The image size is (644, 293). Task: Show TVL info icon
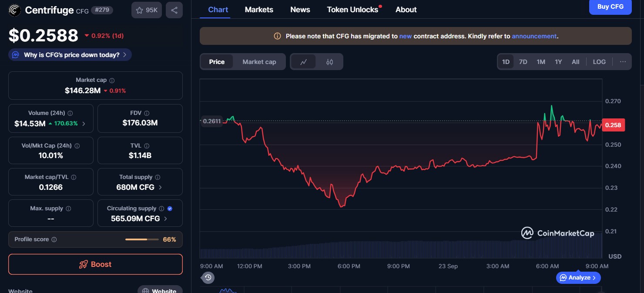pyautogui.click(x=147, y=146)
